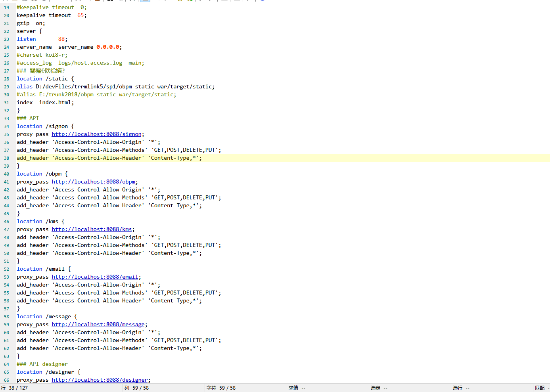This screenshot has width=550, height=392.
Task: Click line number 66 in the gutter
Action: [6, 380]
